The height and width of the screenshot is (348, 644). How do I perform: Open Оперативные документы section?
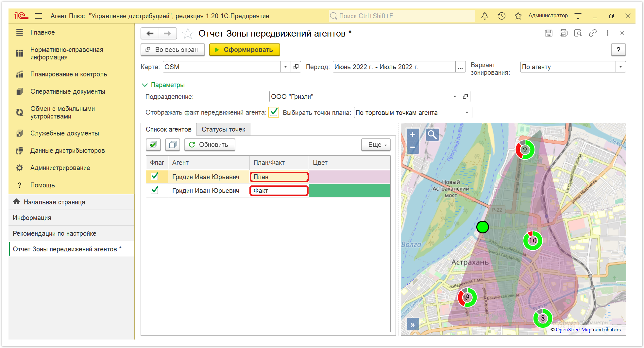(x=68, y=91)
